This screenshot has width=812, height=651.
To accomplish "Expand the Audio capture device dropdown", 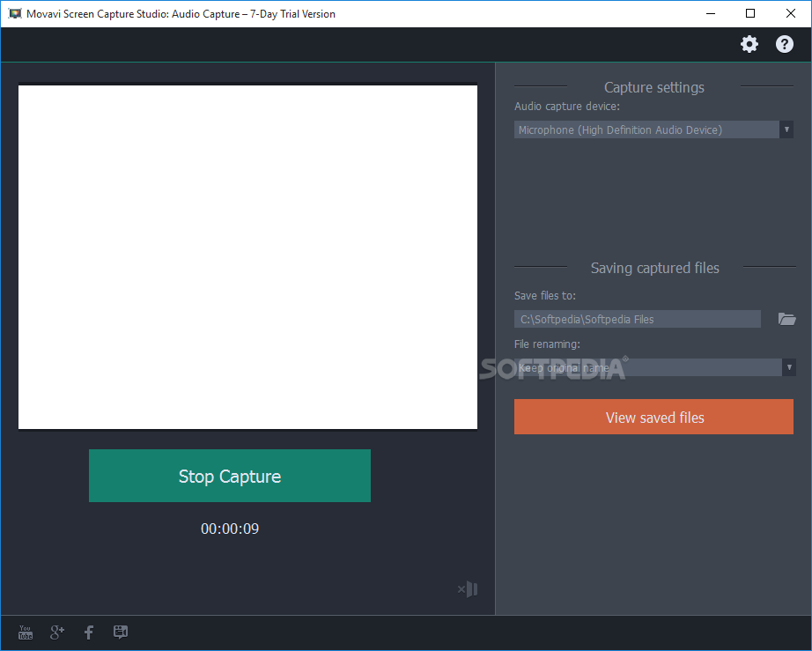I will pos(786,129).
